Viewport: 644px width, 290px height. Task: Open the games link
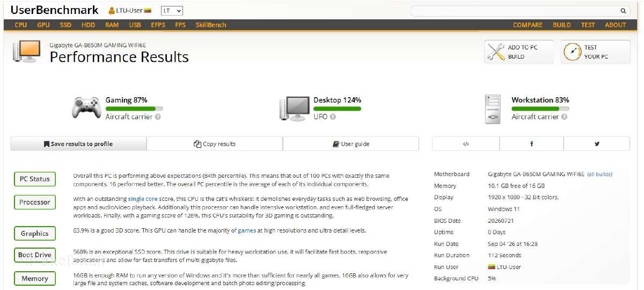[247, 230]
